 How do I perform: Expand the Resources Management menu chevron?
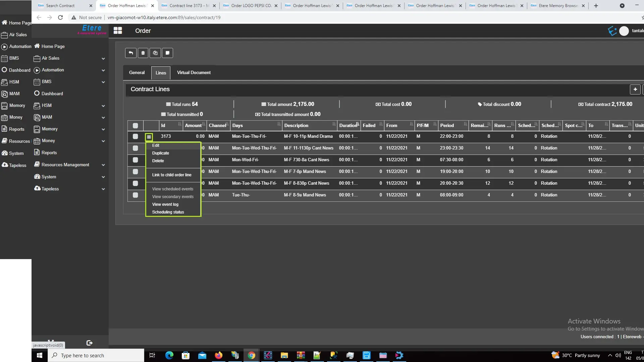point(103,165)
